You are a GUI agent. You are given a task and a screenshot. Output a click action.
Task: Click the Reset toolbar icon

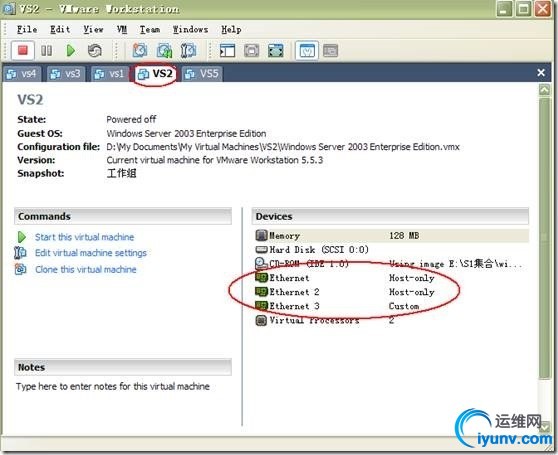pos(95,51)
